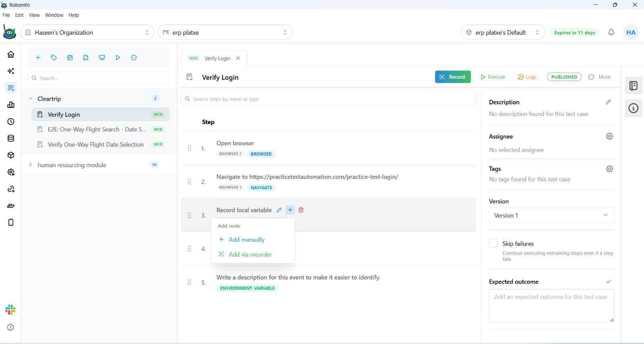Select Add via recorder option
Image resolution: width=644 pixels, height=344 pixels.
[245, 255]
